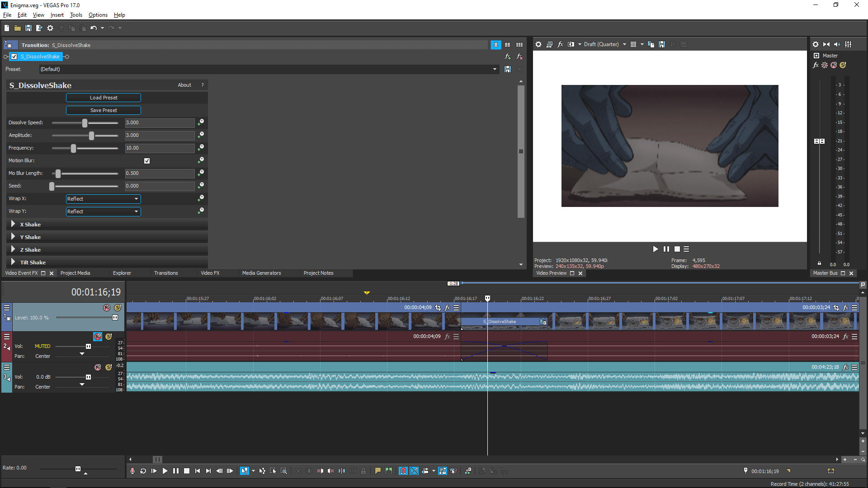Toggle snapping with the magnet icon
This screenshot has width=868, height=488.
pyautogui.click(x=403, y=471)
